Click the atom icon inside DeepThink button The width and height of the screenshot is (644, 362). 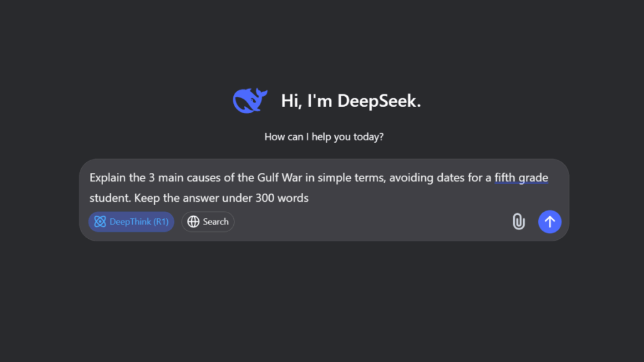[100, 222]
